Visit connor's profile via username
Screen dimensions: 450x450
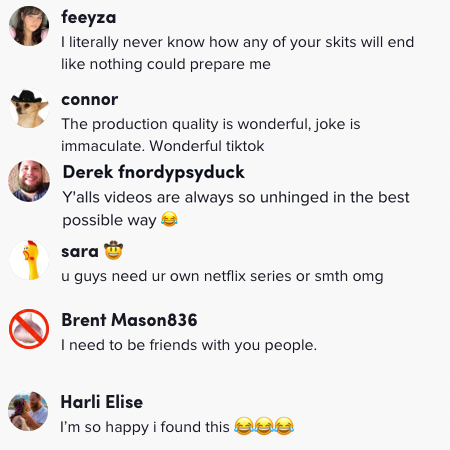tap(90, 99)
